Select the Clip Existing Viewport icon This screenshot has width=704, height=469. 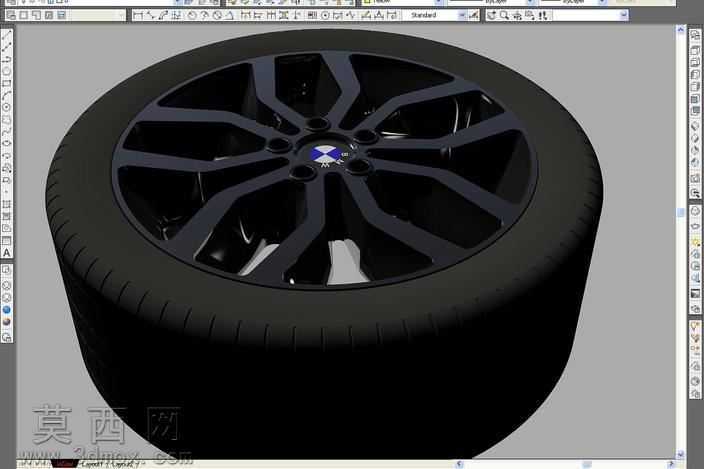[62, 15]
